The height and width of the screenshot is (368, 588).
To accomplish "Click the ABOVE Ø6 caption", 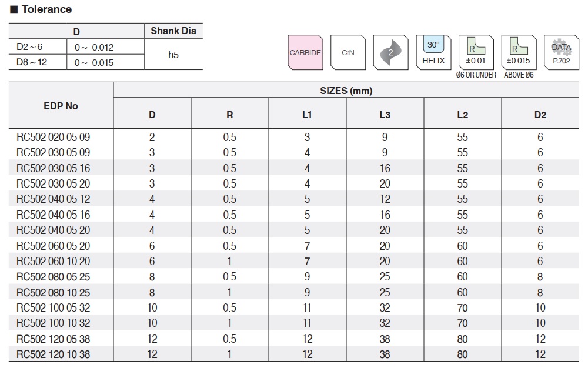I will point(519,75).
